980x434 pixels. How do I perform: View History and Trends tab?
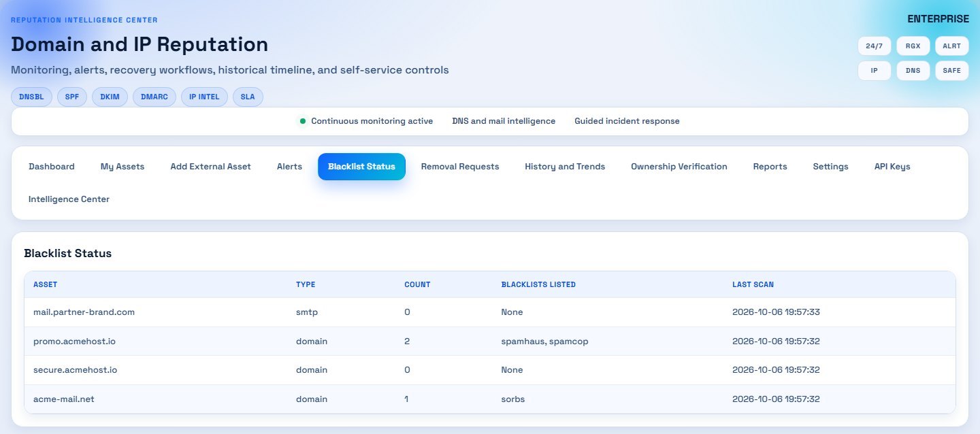(565, 167)
